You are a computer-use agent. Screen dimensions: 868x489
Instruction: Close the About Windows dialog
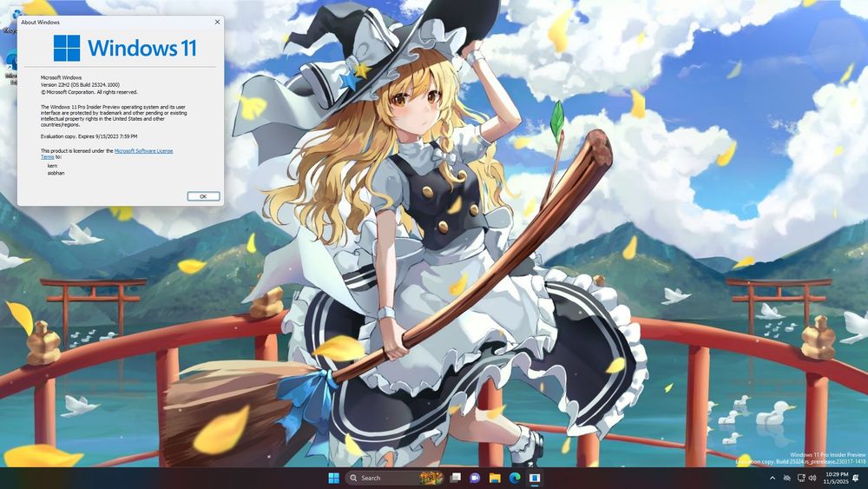(217, 23)
